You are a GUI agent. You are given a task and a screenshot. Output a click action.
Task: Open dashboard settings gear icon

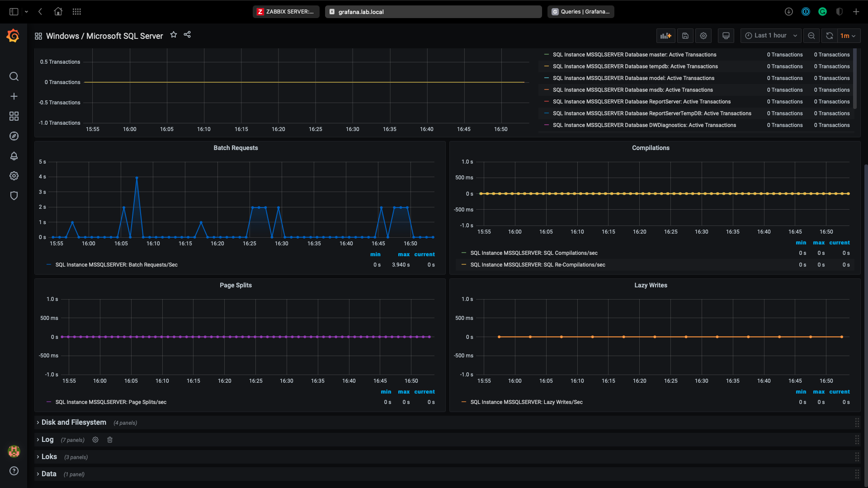[x=703, y=36]
